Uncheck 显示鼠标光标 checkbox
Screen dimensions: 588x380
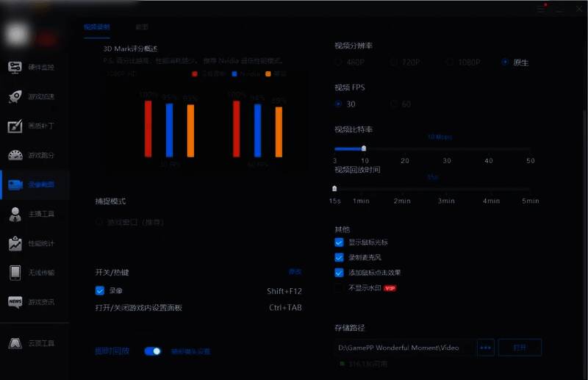click(339, 243)
